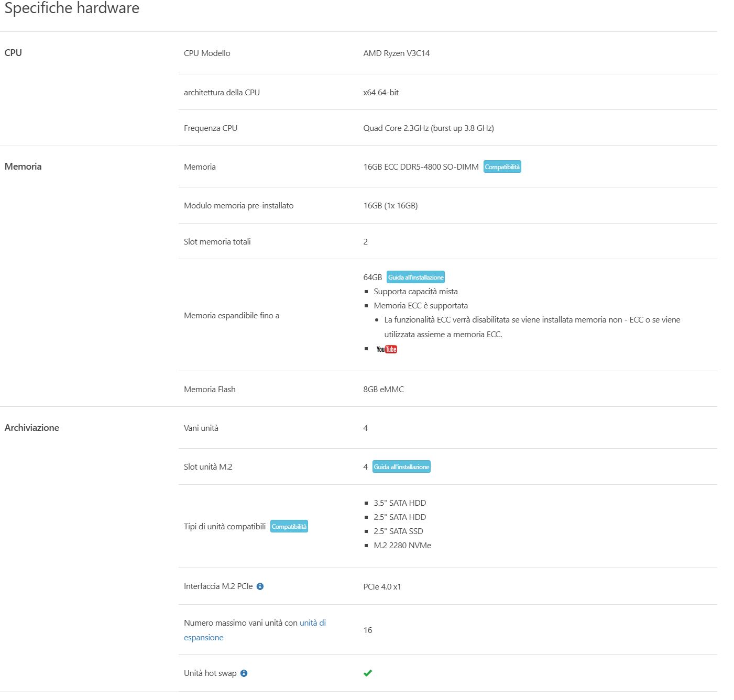Click info icon beside Interfaccia M.2 PCIe
The height and width of the screenshot is (700, 734).
[260, 586]
